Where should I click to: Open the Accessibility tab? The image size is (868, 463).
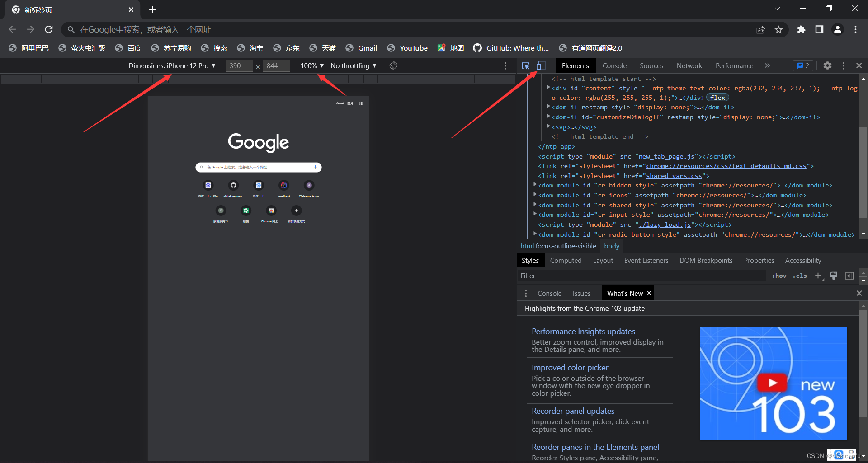(803, 261)
